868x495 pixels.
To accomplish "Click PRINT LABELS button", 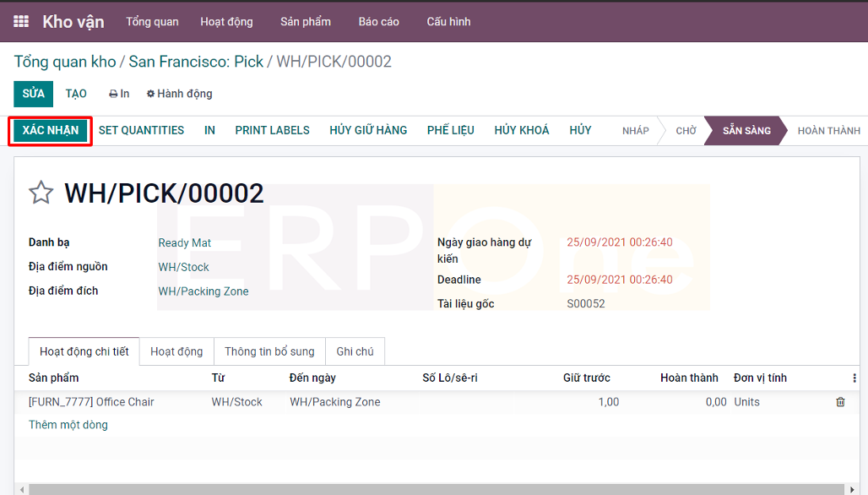I will pyautogui.click(x=273, y=131).
